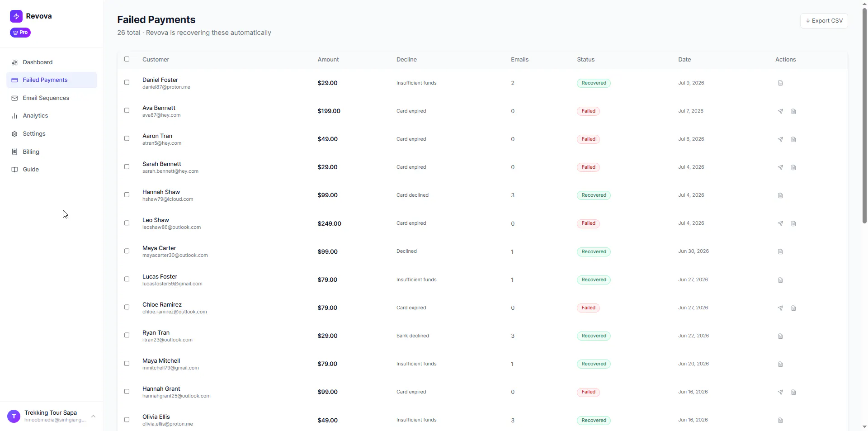Image resolution: width=868 pixels, height=431 pixels.
Task: Select Hannah Shaw's row checkbox
Action: tap(127, 195)
